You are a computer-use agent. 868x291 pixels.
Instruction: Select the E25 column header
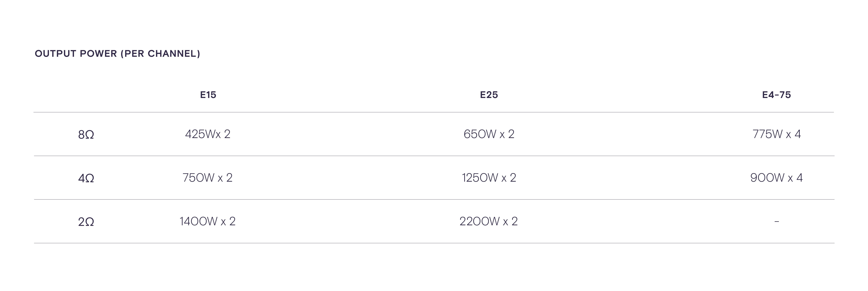pos(489,95)
